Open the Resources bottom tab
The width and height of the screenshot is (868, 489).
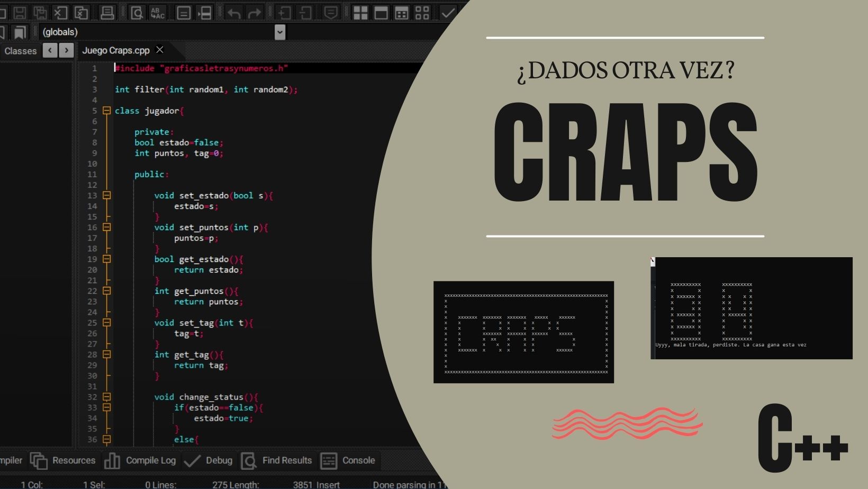[63, 460]
